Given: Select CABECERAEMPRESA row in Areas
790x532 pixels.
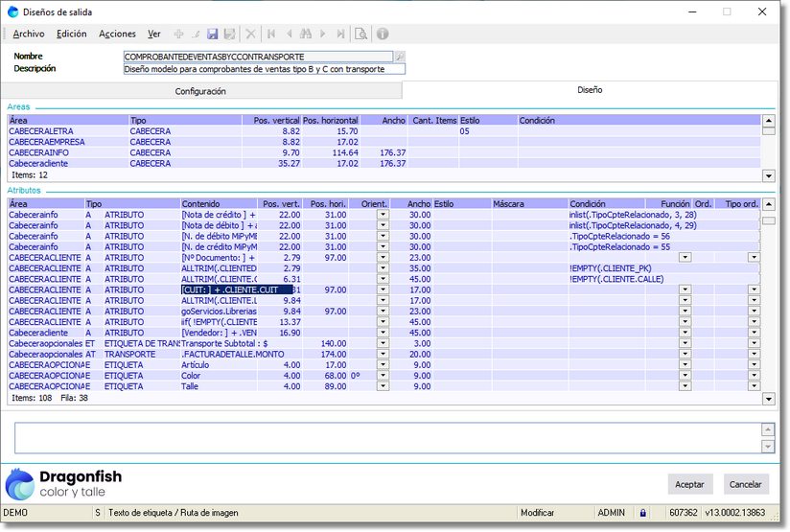Looking at the screenshot, I should coord(383,142).
